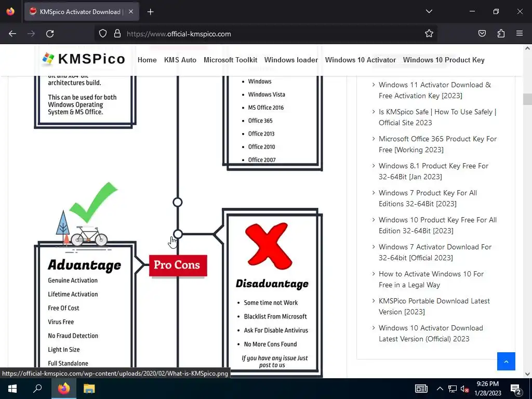Open the notification center icon
Image resolution: width=532 pixels, height=399 pixels.
point(516,389)
